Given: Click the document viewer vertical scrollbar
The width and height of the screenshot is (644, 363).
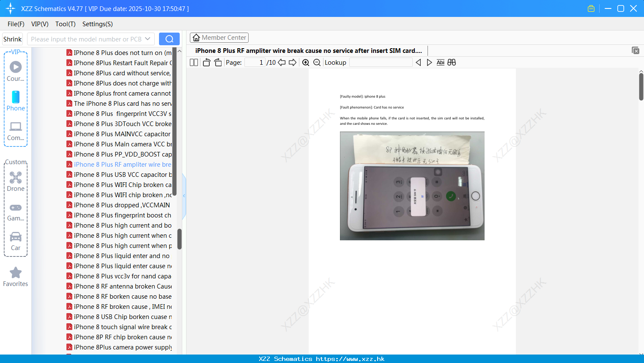Looking at the screenshot, I should 641,87.
